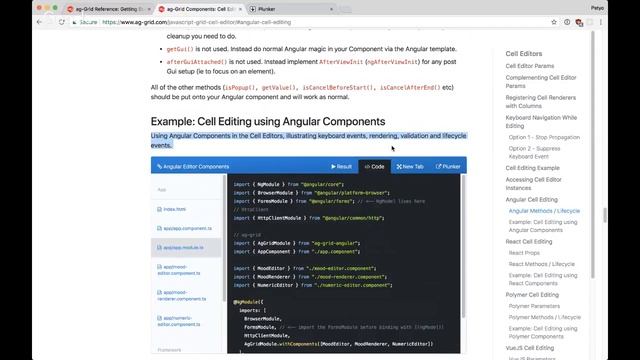Click the afterGuiAttached() code text
Image resolution: width=640 pixels, height=360 pixels.
[x=197, y=62]
